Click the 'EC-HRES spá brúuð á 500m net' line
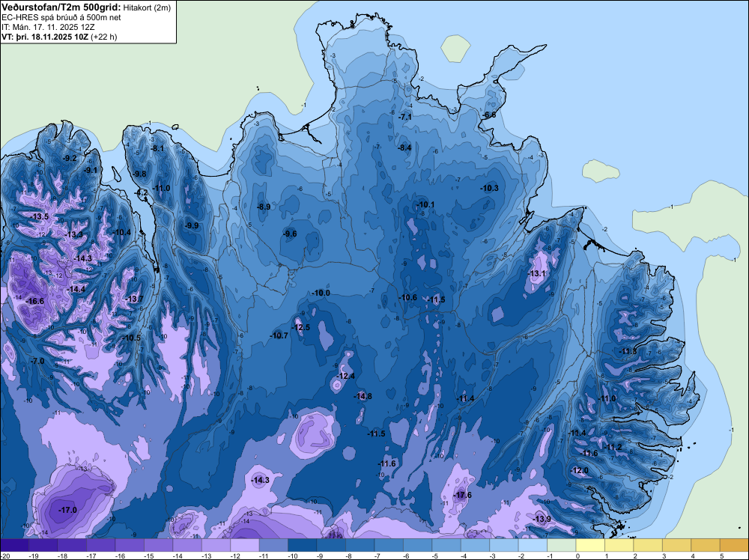This screenshot has height=560, width=749. pos(61,17)
